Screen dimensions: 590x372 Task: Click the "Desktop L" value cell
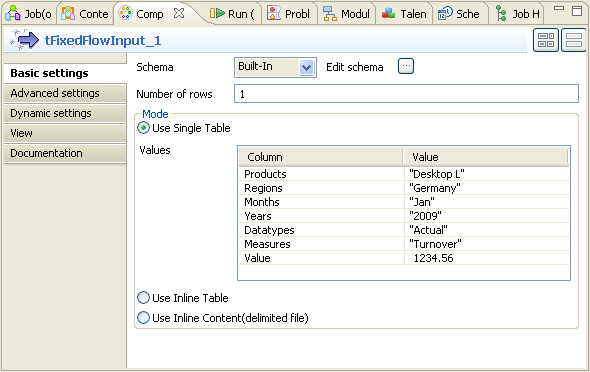[487, 174]
